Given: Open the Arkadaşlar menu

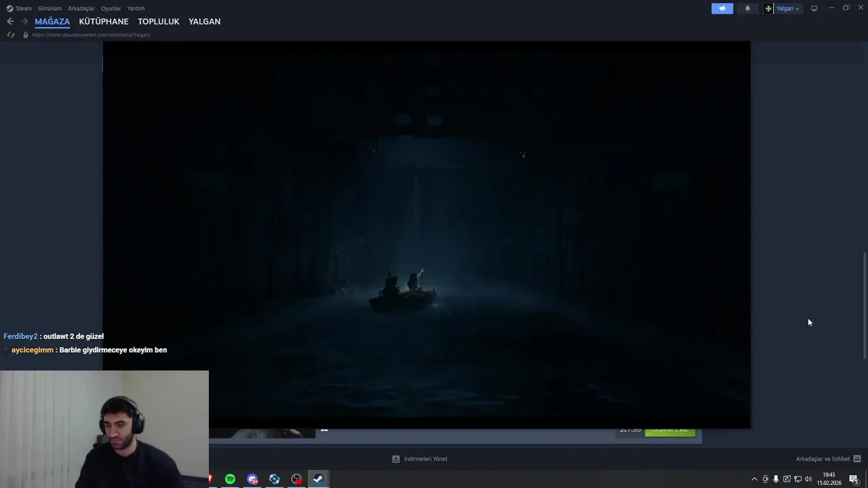Looking at the screenshot, I should [x=81, y=8].
